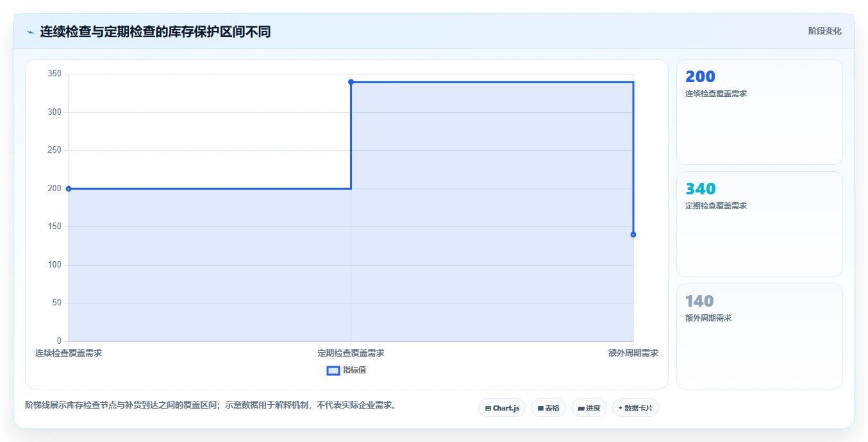Click the y-axis tick 250
868x442 pixels.
tap(54, 150)
